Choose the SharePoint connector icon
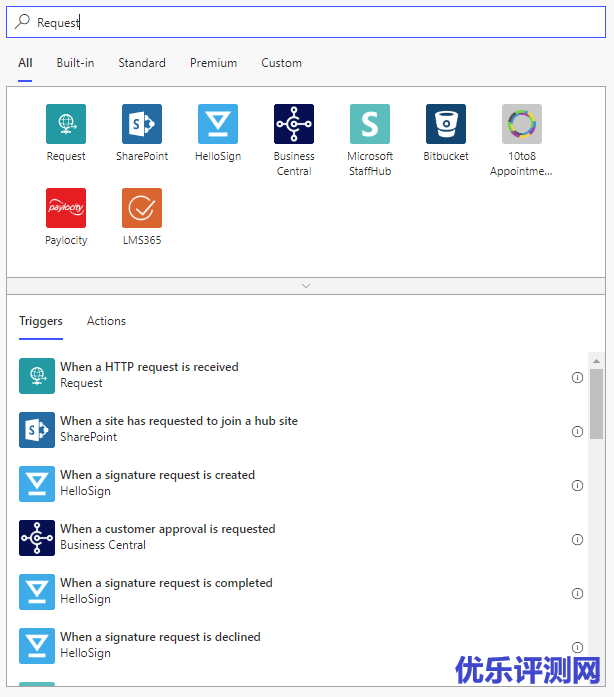This screenshot has height=697, width=614. tap(142, 124)
